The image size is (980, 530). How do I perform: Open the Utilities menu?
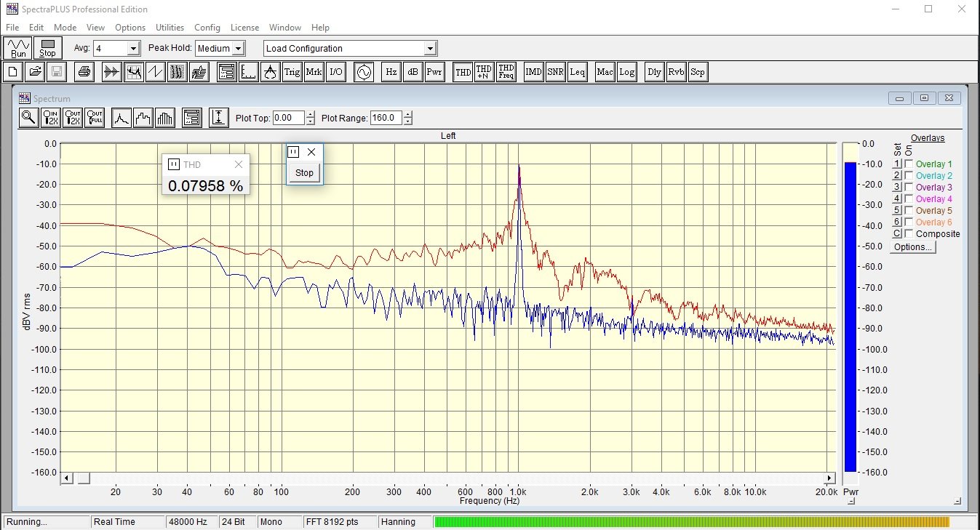point(170,28)
